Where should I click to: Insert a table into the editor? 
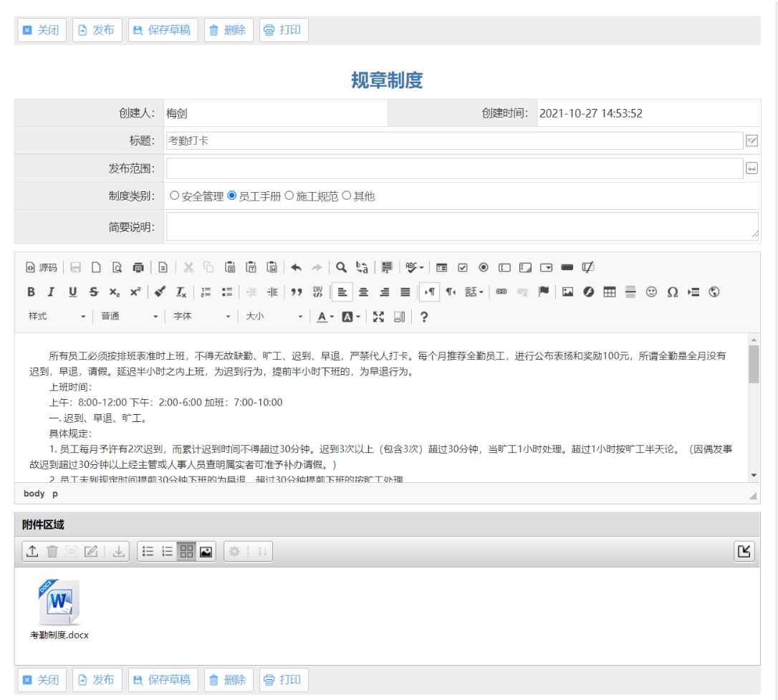609,292
